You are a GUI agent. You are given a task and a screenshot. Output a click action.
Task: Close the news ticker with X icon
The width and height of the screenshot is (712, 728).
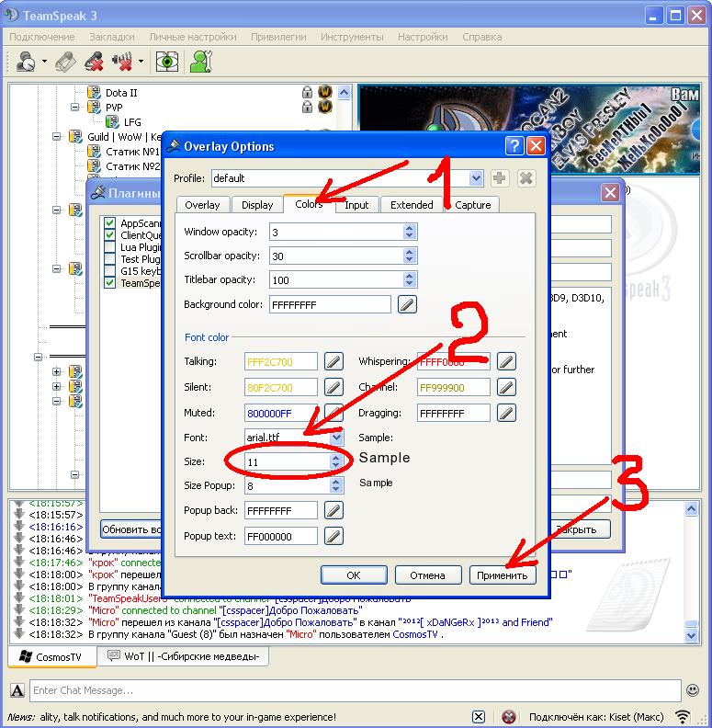[x=479, y=716]
